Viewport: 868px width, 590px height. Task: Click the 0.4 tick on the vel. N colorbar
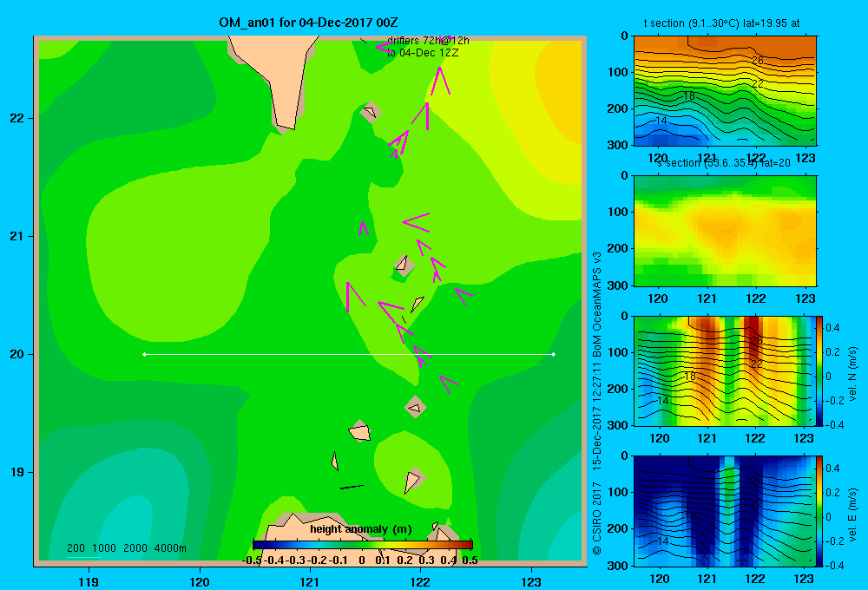(832, 328)
